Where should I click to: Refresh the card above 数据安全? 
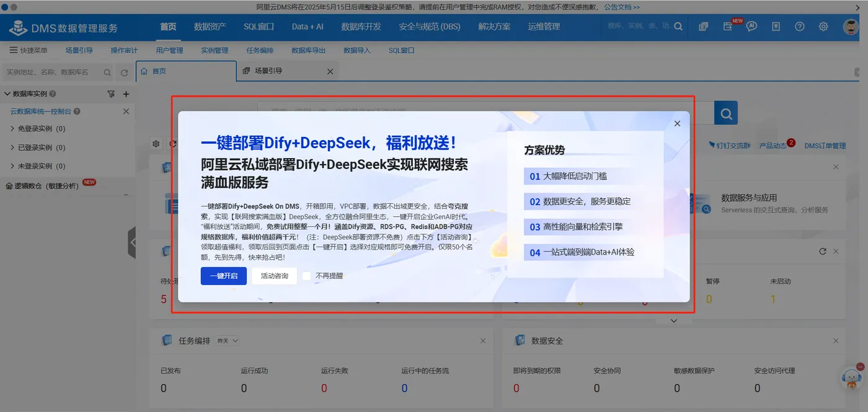[x=823, y=252]
